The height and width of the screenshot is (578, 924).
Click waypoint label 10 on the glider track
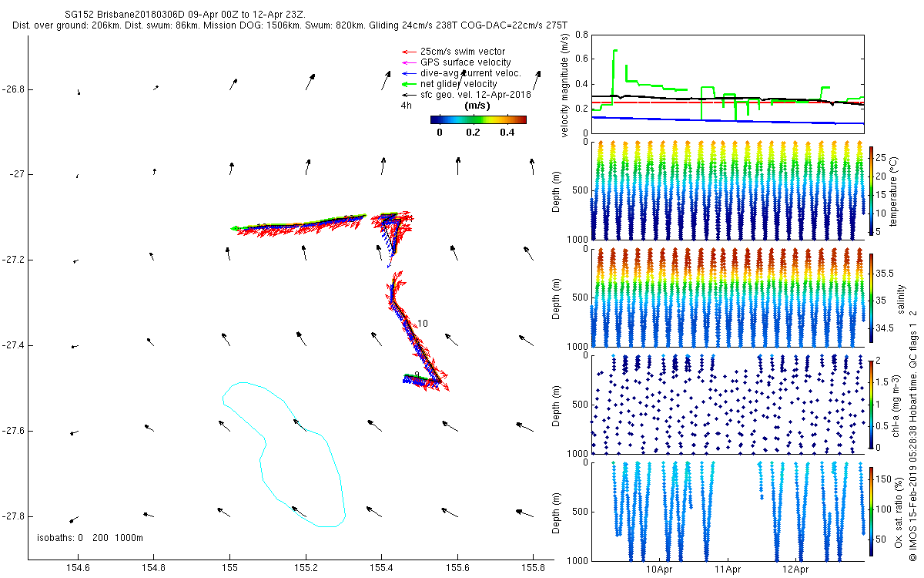coord(422,324)
